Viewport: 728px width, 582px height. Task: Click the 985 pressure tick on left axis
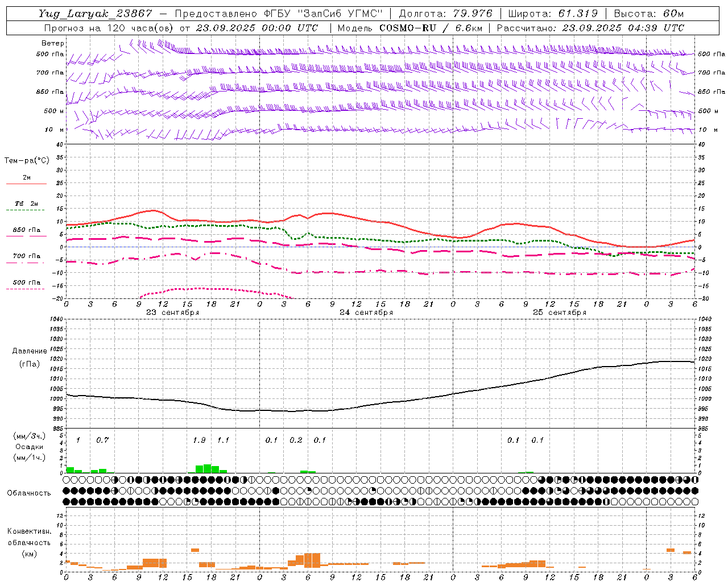(x=57, y=429)
